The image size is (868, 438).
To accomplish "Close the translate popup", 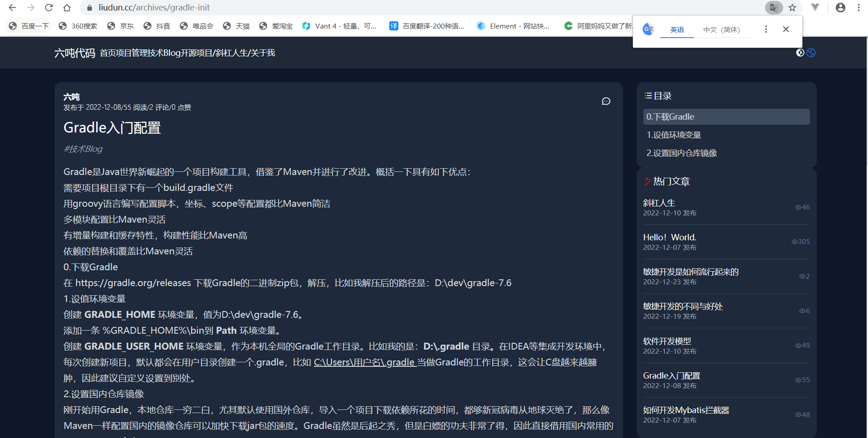I will coord(786,29).
